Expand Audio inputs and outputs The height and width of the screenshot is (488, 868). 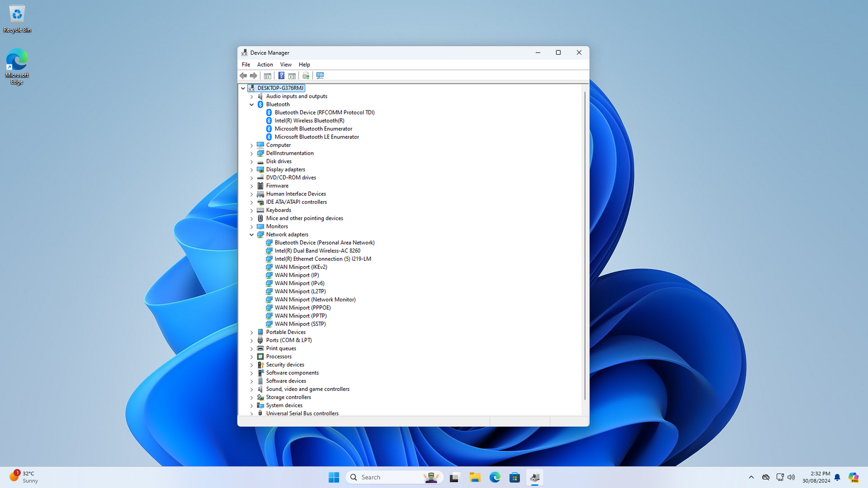[x=252, y=97]
